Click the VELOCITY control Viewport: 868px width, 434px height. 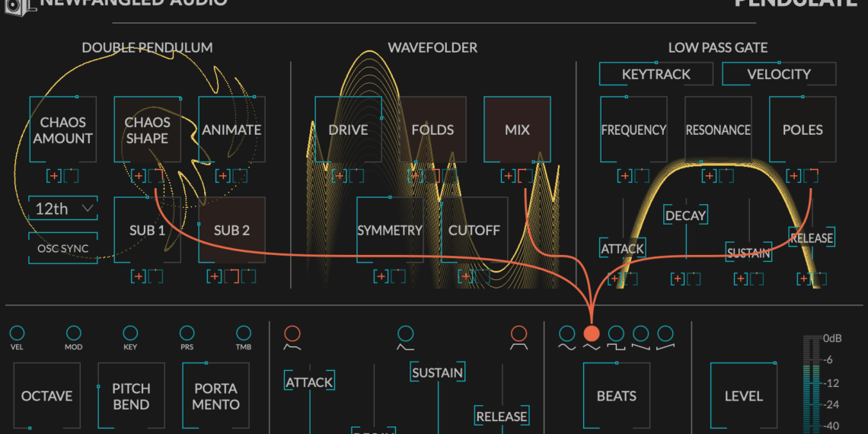coord(778,74)
